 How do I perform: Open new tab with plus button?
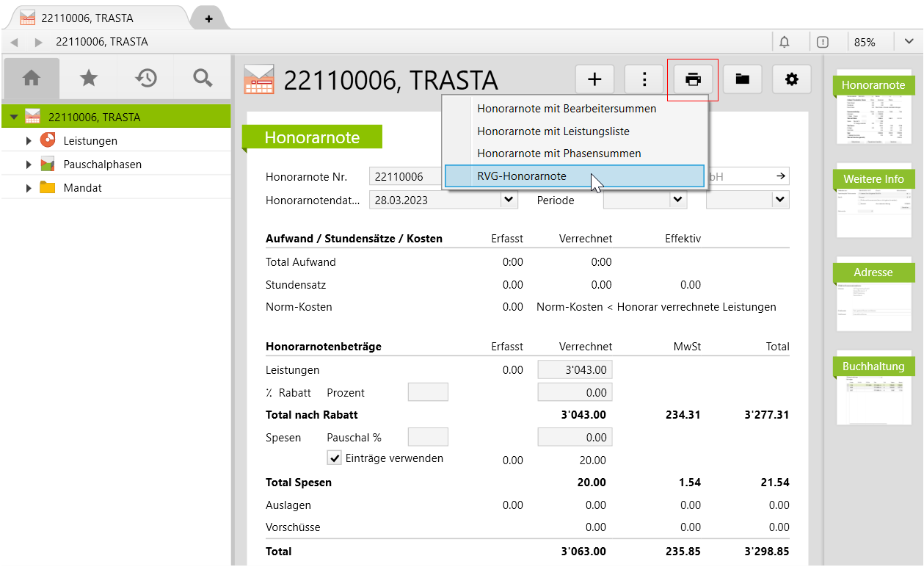click(x=208, y=18)
